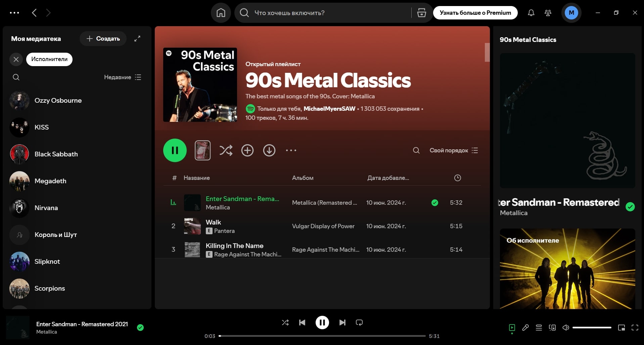Viewport: 644px width, 345px height.
Task: Toggle repeat mode
Action: (x=359, y=323)
